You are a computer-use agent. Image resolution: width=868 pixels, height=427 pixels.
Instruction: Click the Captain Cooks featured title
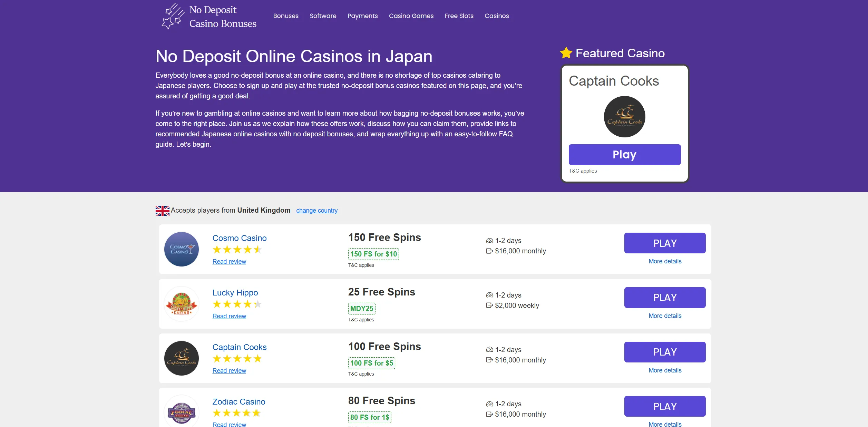point(614,81)
